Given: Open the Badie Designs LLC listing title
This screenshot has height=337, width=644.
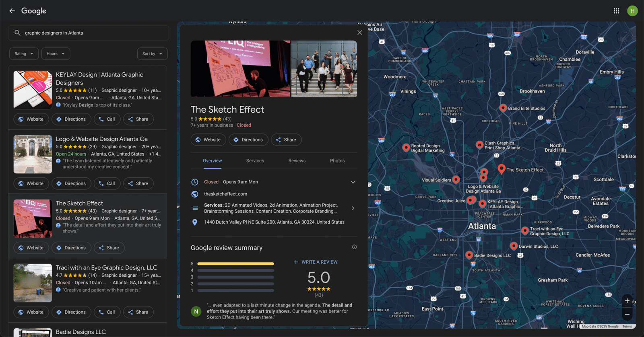Looking at the screenshot, I should pos(81,332).
